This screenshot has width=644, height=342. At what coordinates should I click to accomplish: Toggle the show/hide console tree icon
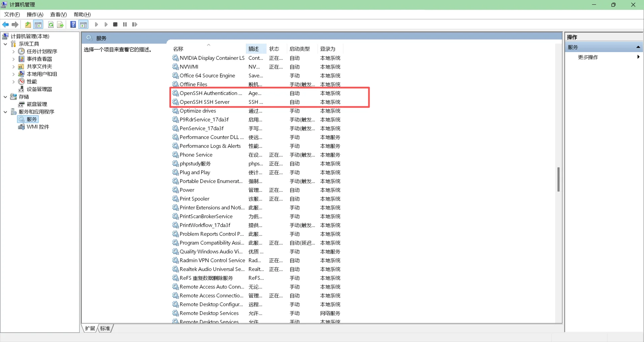pyautogui.click(x=38, y=24)
